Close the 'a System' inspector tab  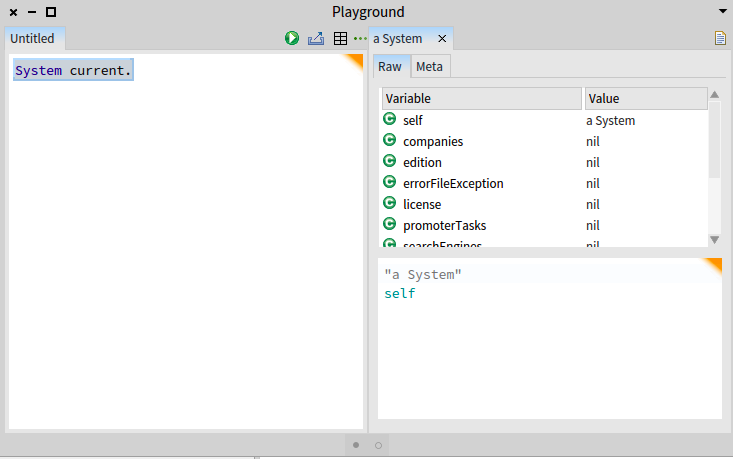442,38
